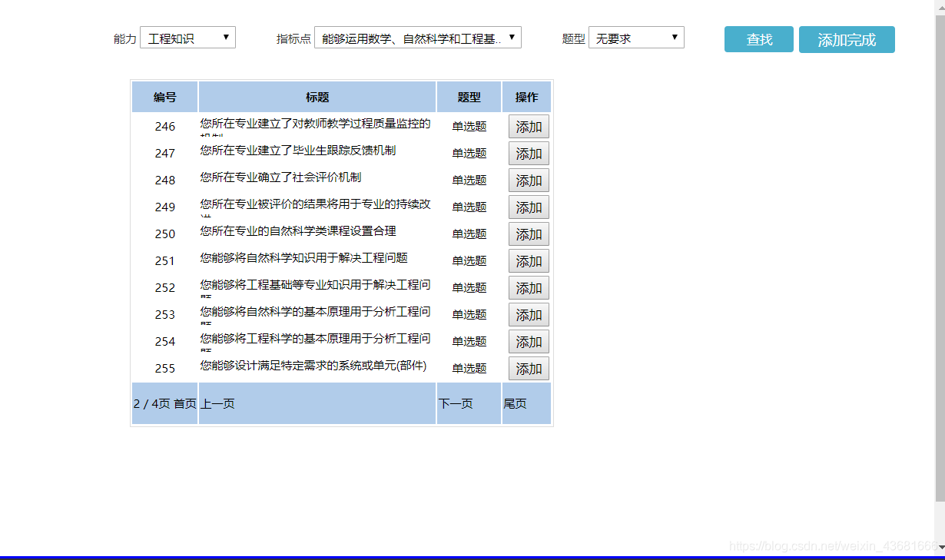
Task: Click 单选题 in row 247
Action: pyautogui.click(x=469, y=154)
